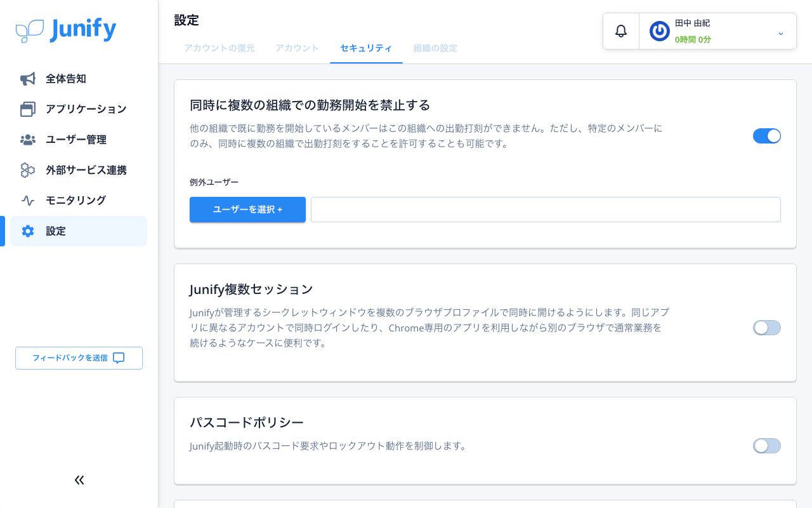Screen dimensions: 812x508
Task: Click the window icon beside アプリケーション
Action: (x=28, y=109)
